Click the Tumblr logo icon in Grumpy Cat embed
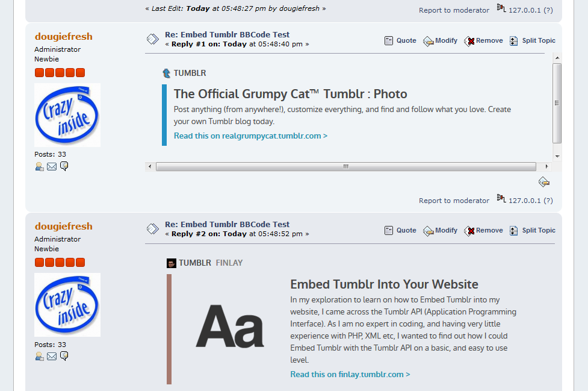 (x=167, y=73)
